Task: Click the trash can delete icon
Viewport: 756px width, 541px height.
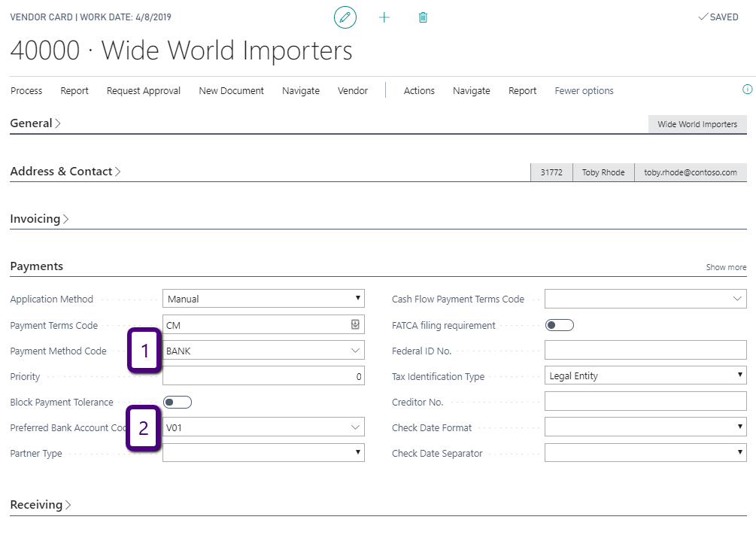Action: click(423, 17)
